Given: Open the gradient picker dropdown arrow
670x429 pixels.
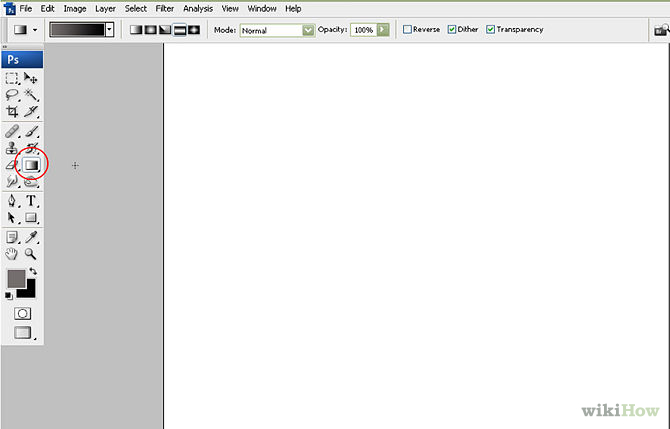Looking at the screenshot, I should coord(110,30).
